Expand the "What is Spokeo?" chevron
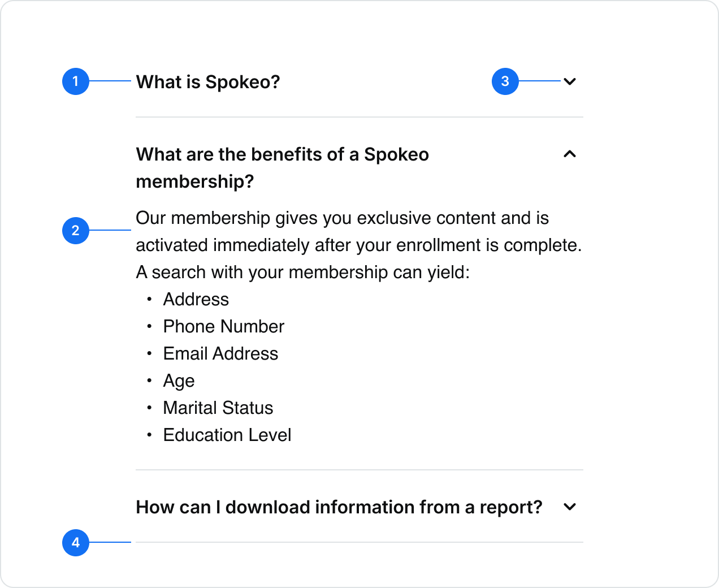 [570, 81]
